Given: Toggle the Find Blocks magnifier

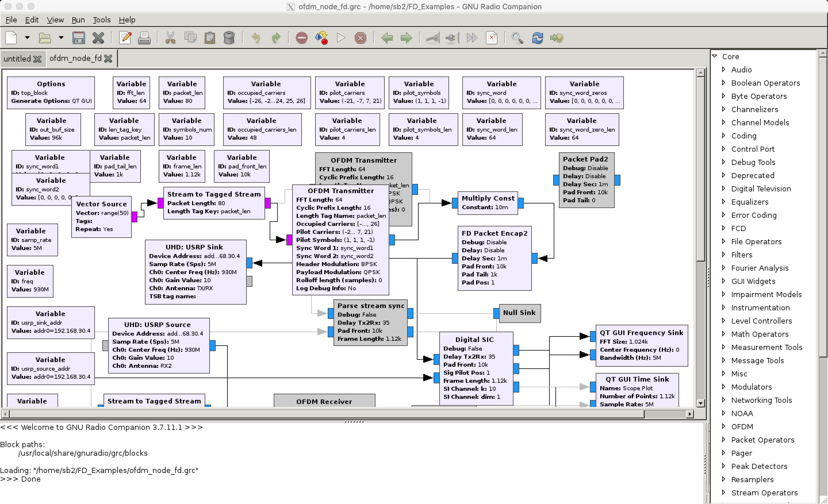Looking at the screenshot, I should (517, 38).
